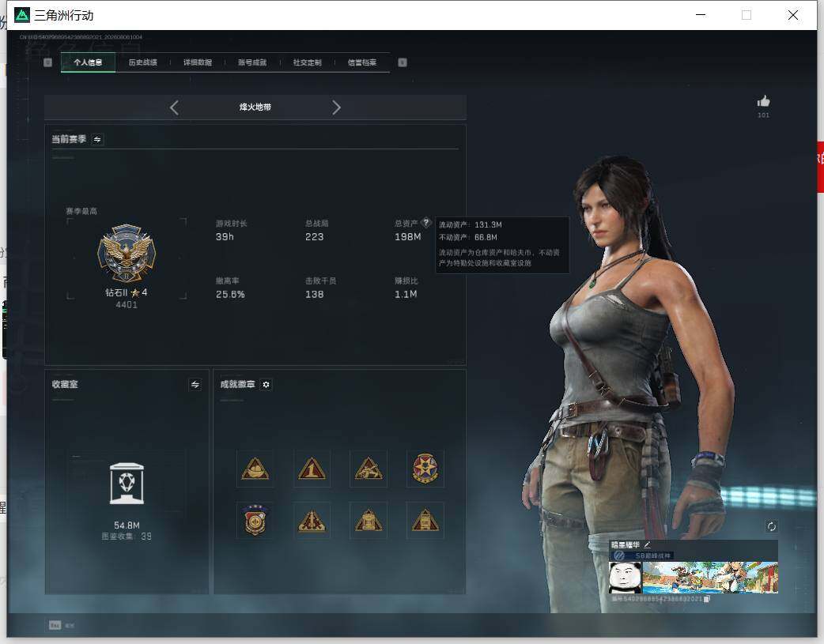
Task: Select the round star medal badge
Action: (x=425, y=469)
